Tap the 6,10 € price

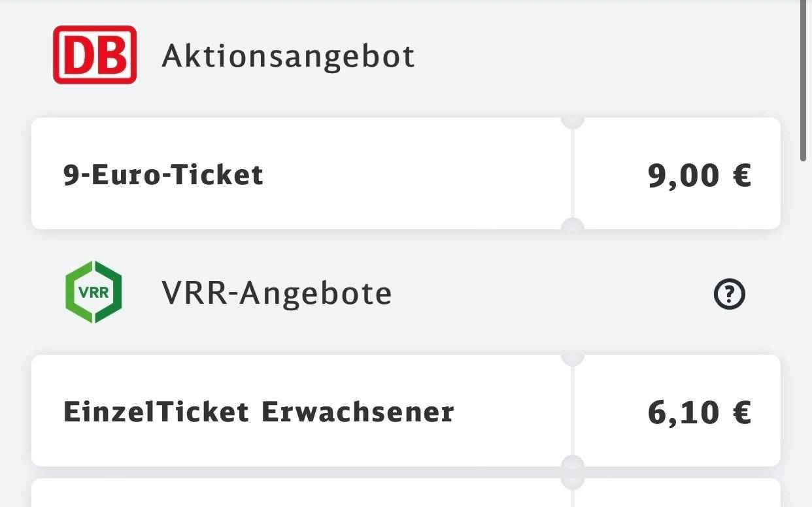tap(699, 412)
